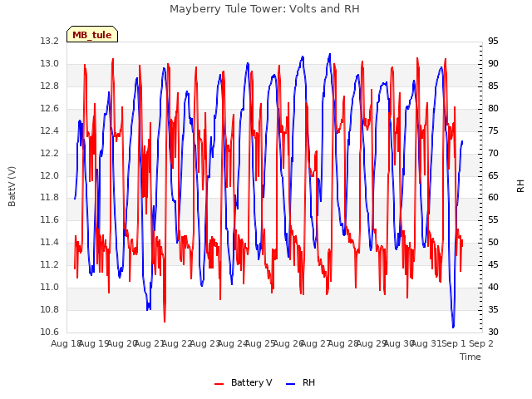
Task: Click the red Battery V legend swatch
Action: click(219, 384)
